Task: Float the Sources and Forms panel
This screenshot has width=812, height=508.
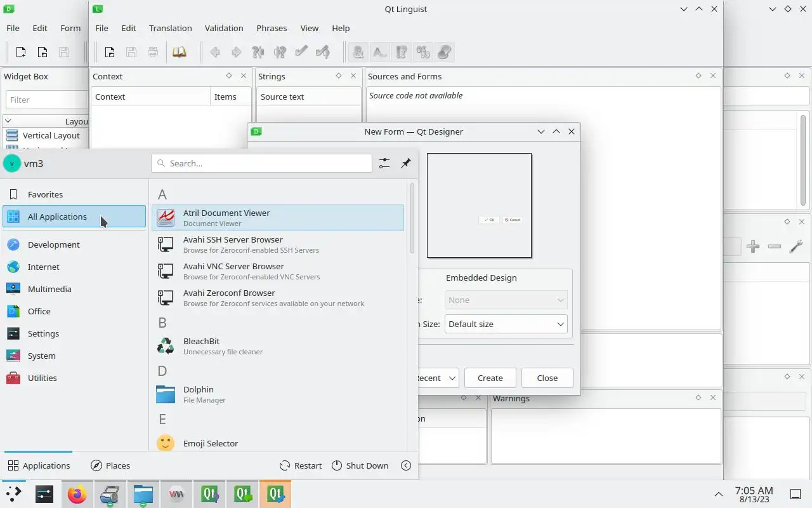Action: [698, 76]
